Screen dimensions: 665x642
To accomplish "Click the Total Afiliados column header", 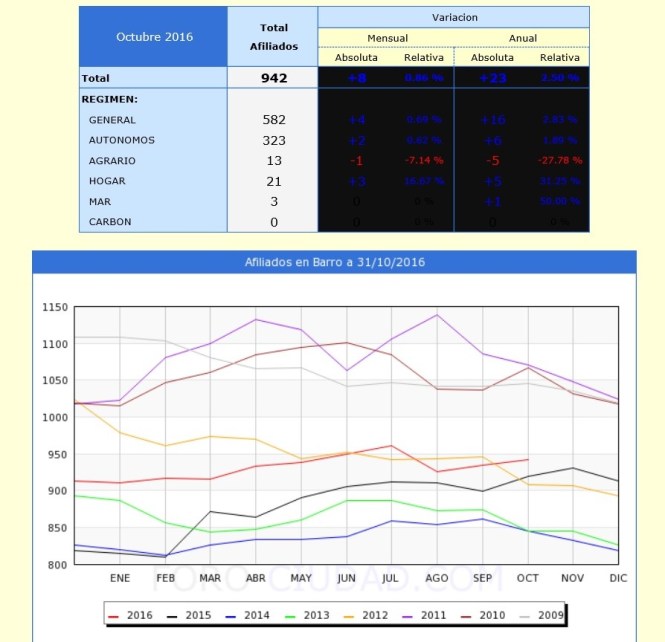I will 273,37.
